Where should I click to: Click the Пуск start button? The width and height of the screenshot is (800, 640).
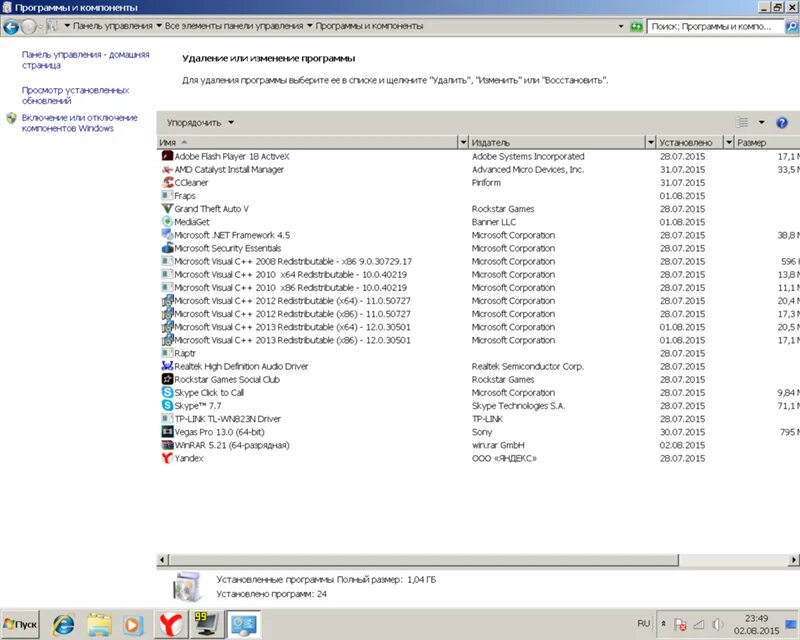point(20,624)
